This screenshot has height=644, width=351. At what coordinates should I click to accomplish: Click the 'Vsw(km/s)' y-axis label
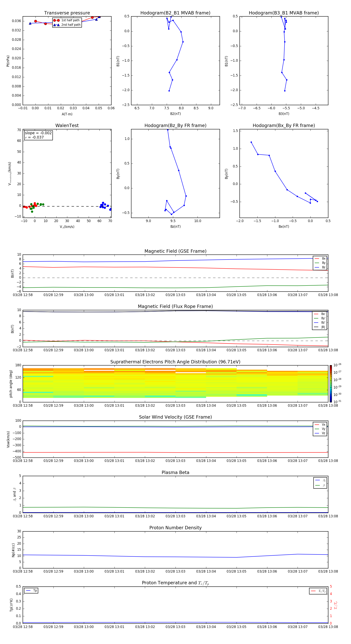click(x=8, y=439)
